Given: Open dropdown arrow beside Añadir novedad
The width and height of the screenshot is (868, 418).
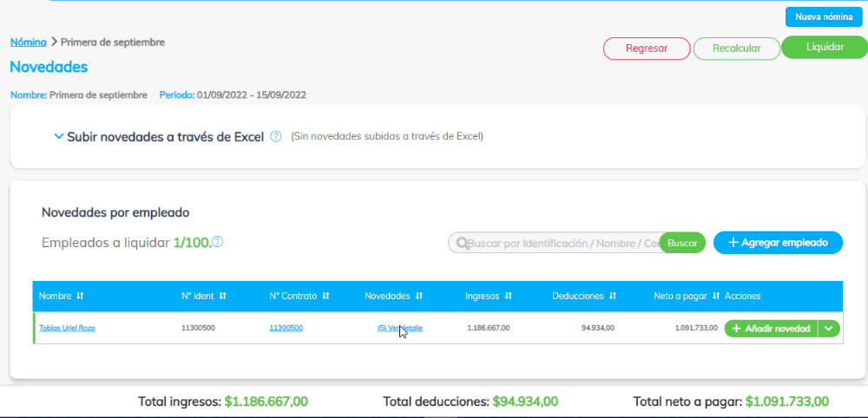Looking at the screenshot, I should [830, 329].
